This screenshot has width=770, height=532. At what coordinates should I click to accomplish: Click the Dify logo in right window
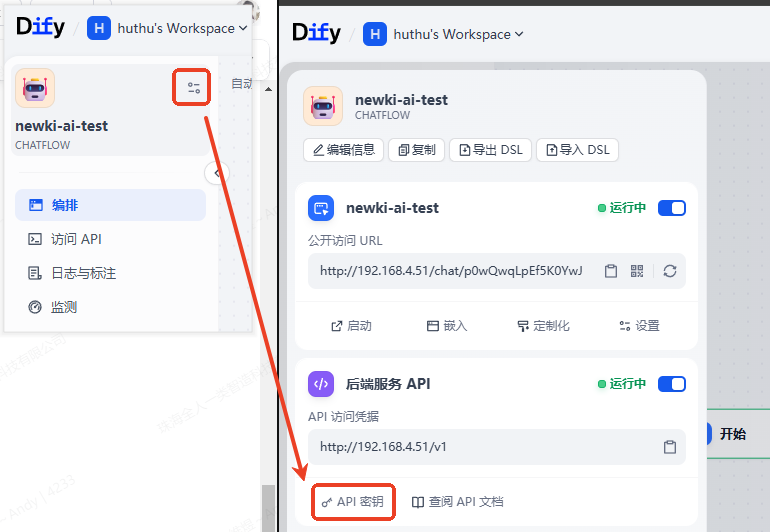[316, 33]
